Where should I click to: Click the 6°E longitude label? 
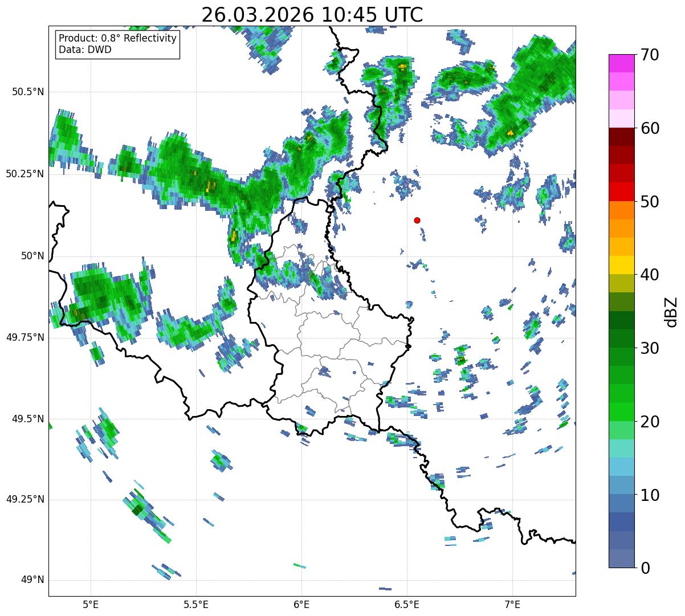tap(301, 604)
